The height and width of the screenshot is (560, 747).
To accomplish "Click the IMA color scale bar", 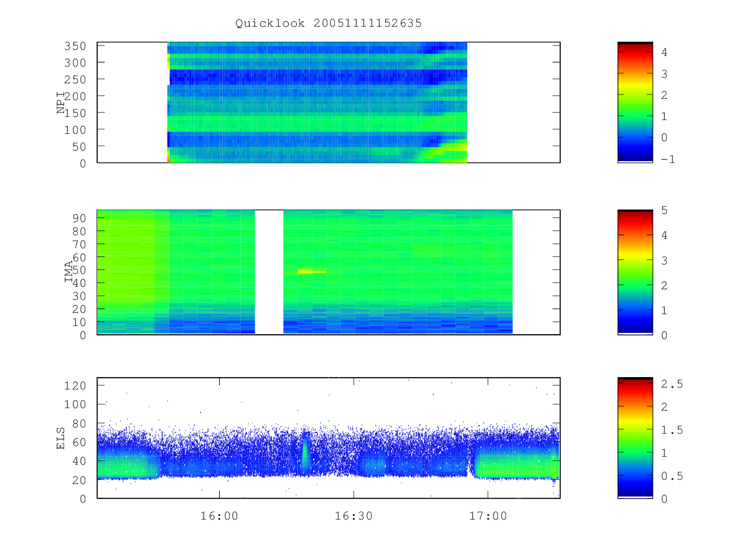I will [x=635, y=273].
